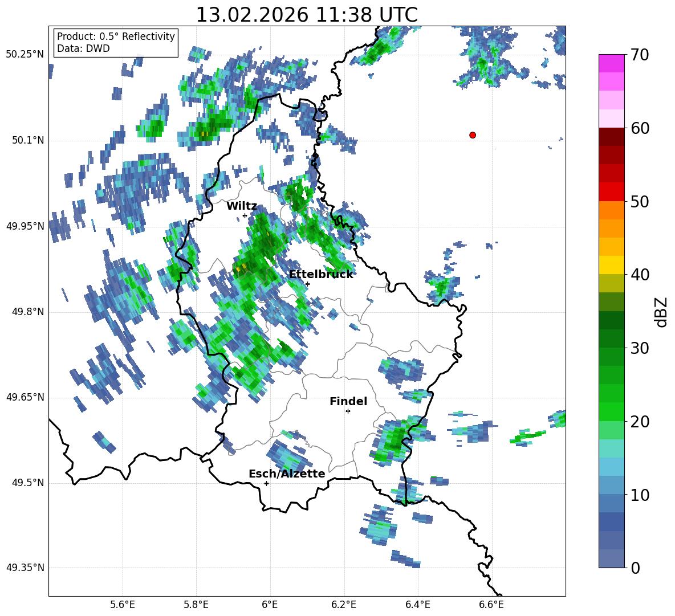Click the Product: 0.5° Reflectivity text
Viewport: 675px width, 616px height.
coord(116,36)
